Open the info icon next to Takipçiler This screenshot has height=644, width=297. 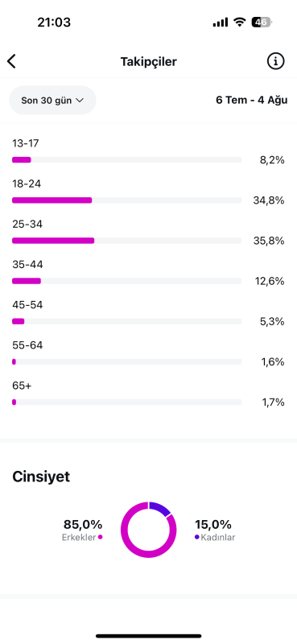pos(275,62)
